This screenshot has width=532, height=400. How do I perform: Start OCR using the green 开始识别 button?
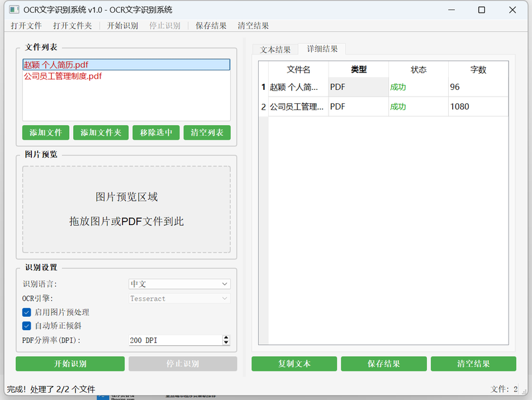coord(70,364)
